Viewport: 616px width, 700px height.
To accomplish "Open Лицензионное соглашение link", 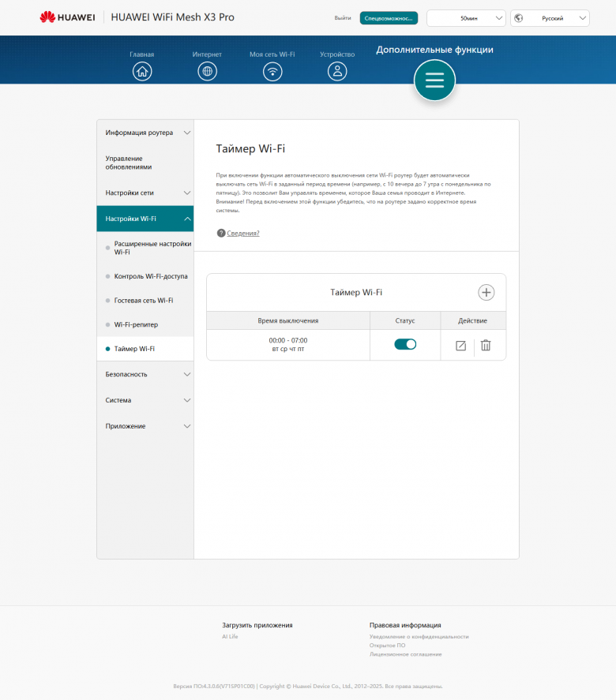I will 406,654.
